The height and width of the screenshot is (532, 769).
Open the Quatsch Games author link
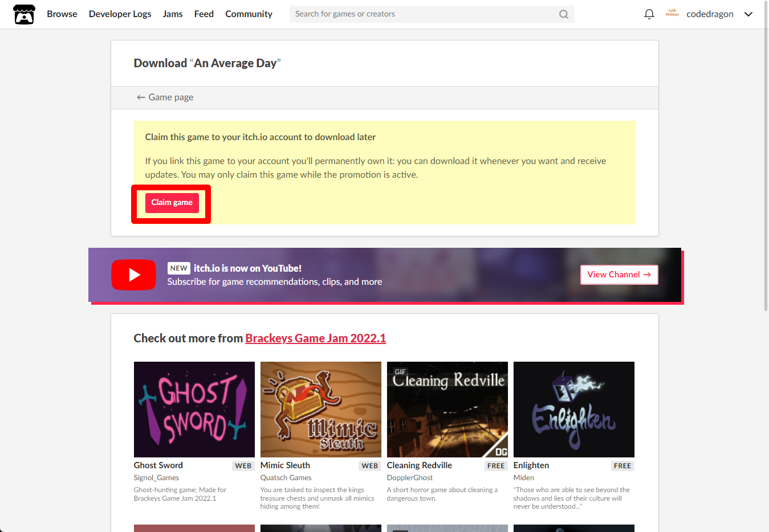tap(286, 478)
